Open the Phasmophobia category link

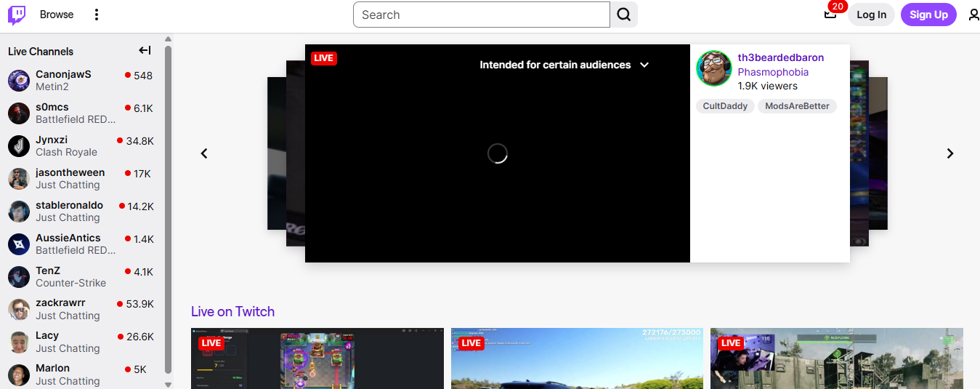point(773,72)
